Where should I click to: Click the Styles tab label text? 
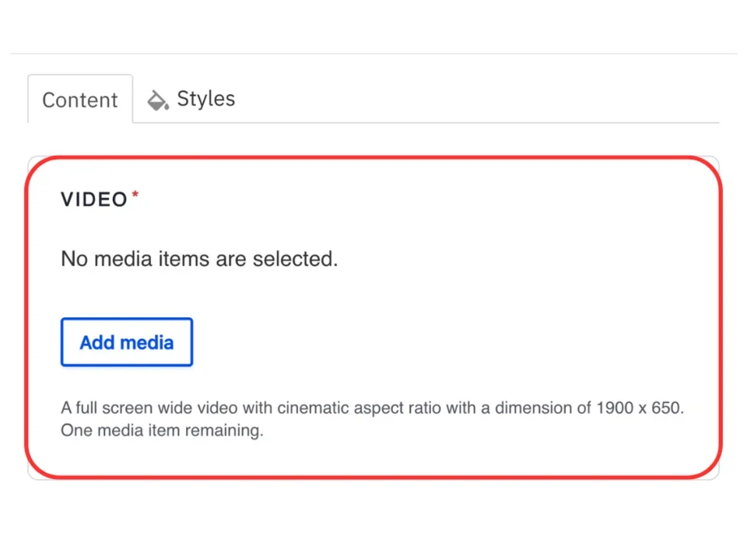tap(205, 99)
